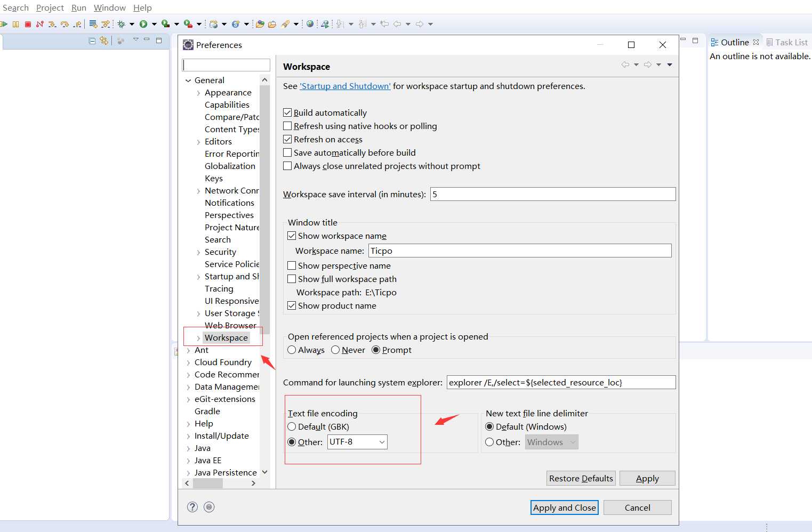The width and height of the screenshot is (812, 532).
Task: Click the preferences tree horizontal scrollbar
Action: (x=208, y=483)
